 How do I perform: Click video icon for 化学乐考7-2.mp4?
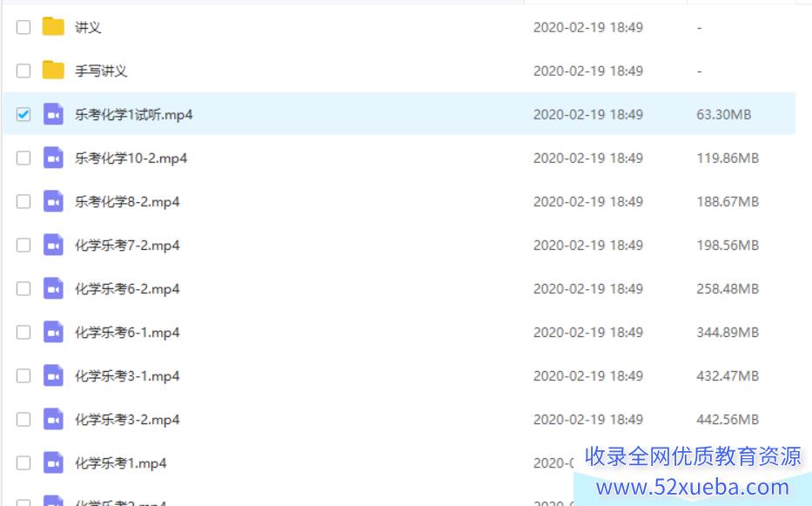[x=53, y=245]
